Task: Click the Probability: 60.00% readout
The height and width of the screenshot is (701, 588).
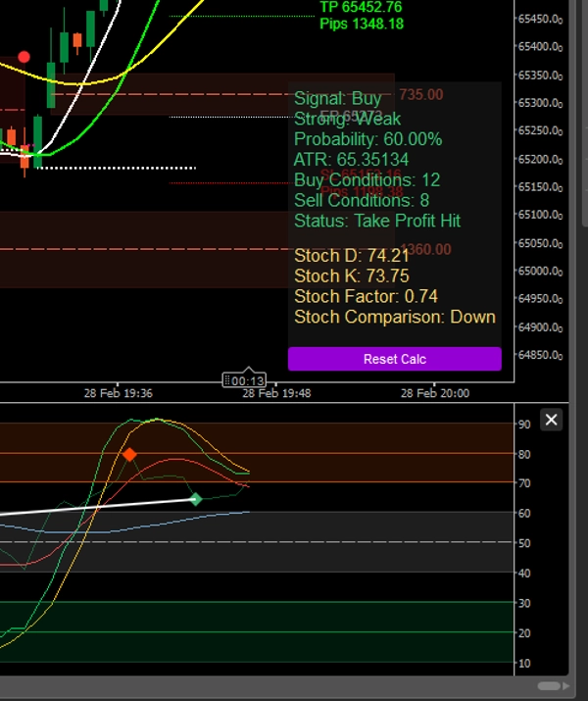Action: pyautogui.click(x=367, y=139)
